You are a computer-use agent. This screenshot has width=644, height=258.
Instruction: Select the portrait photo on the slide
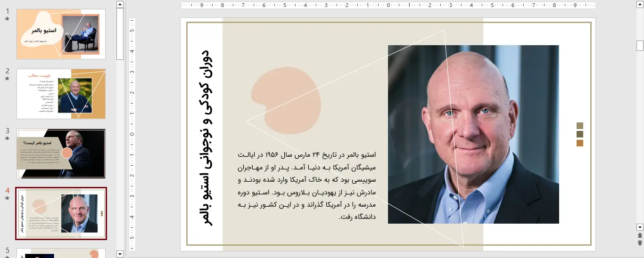(473, 134)
